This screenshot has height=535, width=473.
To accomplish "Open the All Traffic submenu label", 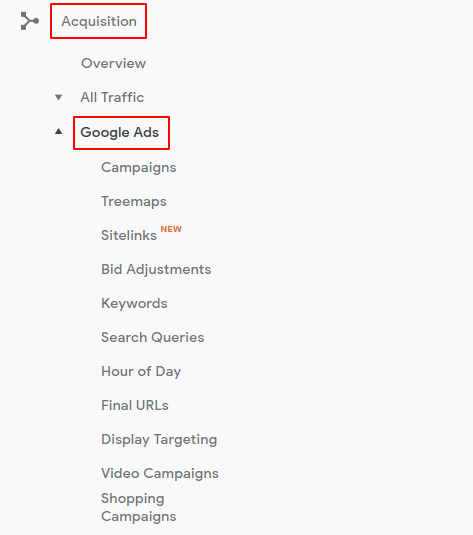I will pos(112,97).
